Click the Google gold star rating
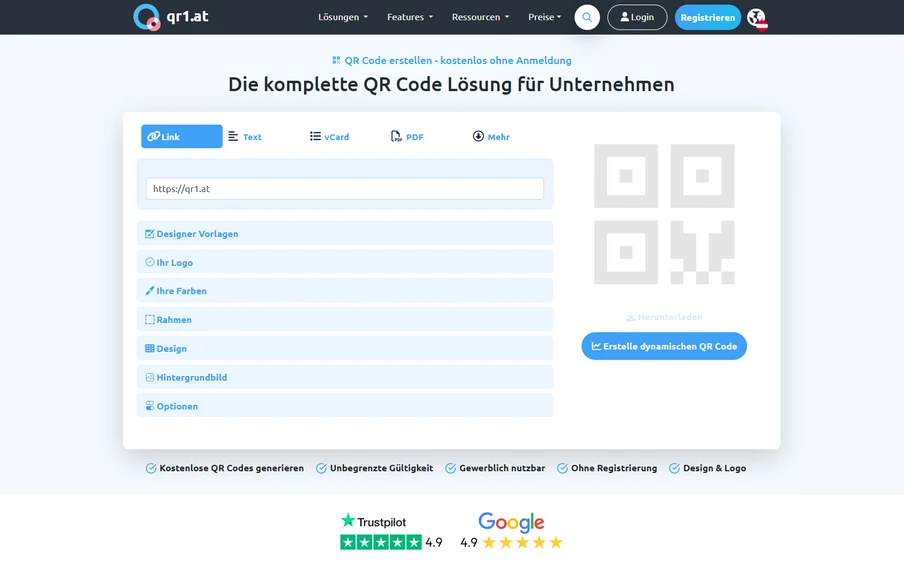Image resolution: width=904 pixels, height=571 pixels. pos(522,542)
